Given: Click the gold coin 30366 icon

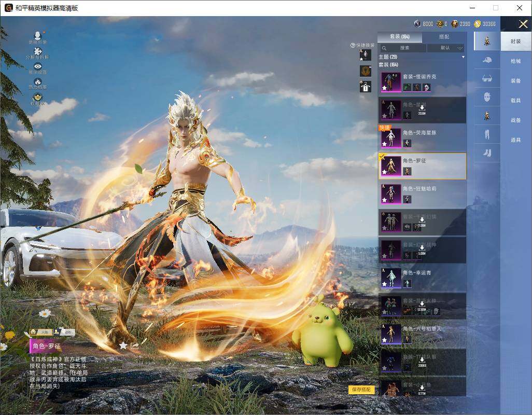Looking at the screenshot, I should (478, 23).
